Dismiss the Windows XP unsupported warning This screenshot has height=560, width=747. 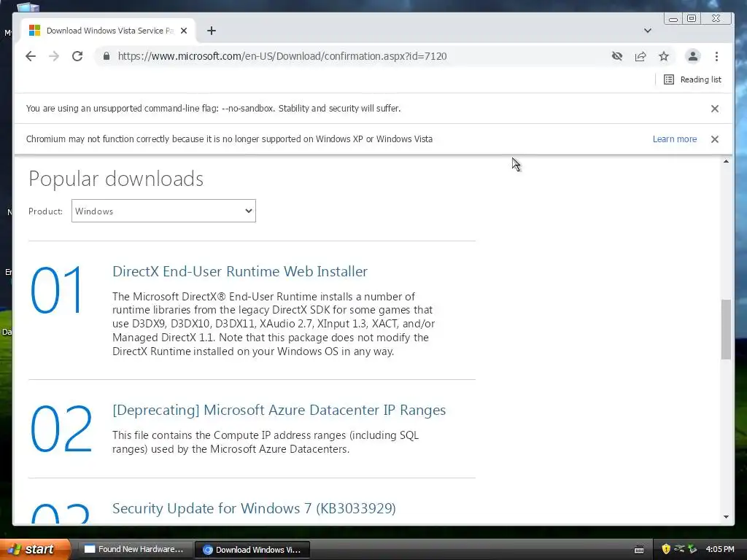click(x=715, y=139)
